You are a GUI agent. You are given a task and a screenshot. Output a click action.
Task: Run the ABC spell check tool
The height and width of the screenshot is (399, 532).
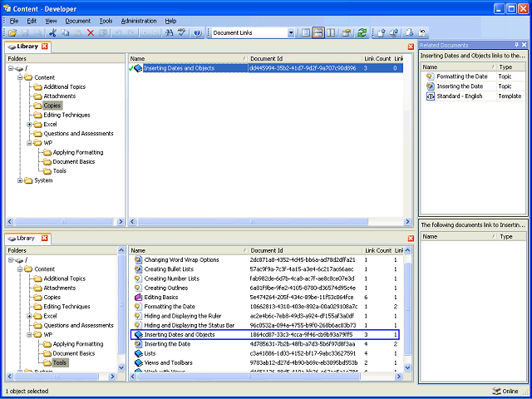click(x=182, y=33)
